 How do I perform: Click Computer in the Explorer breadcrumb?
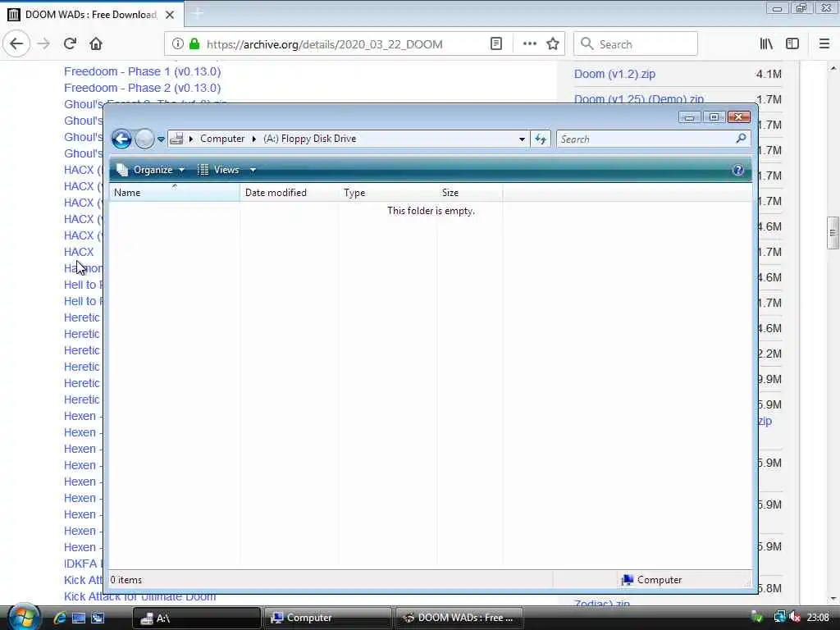(222, 139)
